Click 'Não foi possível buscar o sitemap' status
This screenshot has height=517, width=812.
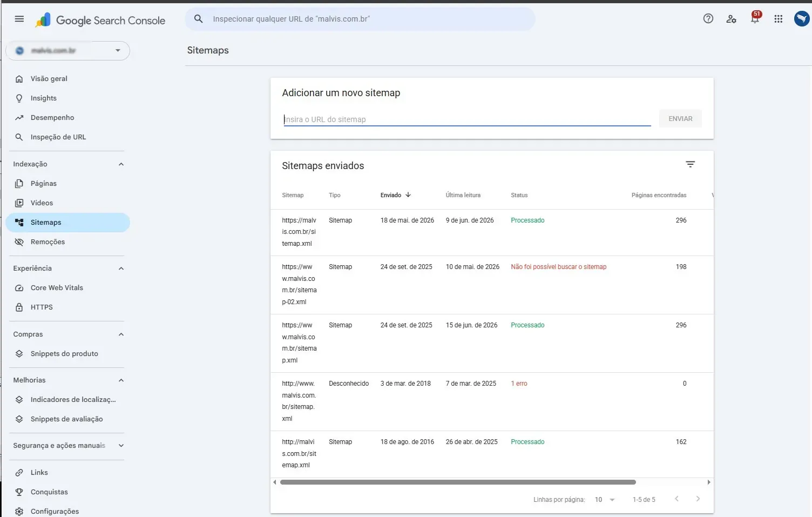pyautogui.click(x=558, y=267)
